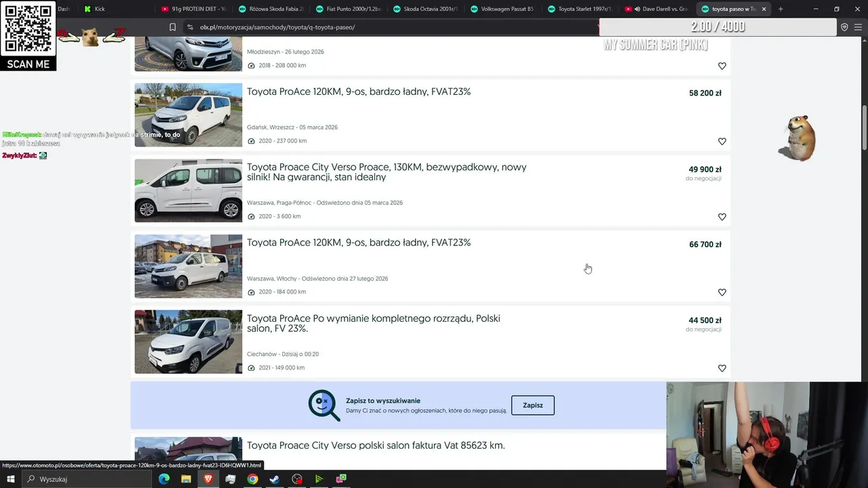This screenshot has height=488, width=868.
Task: Open the Windows Start menu
Action: [x=11, y=479]
